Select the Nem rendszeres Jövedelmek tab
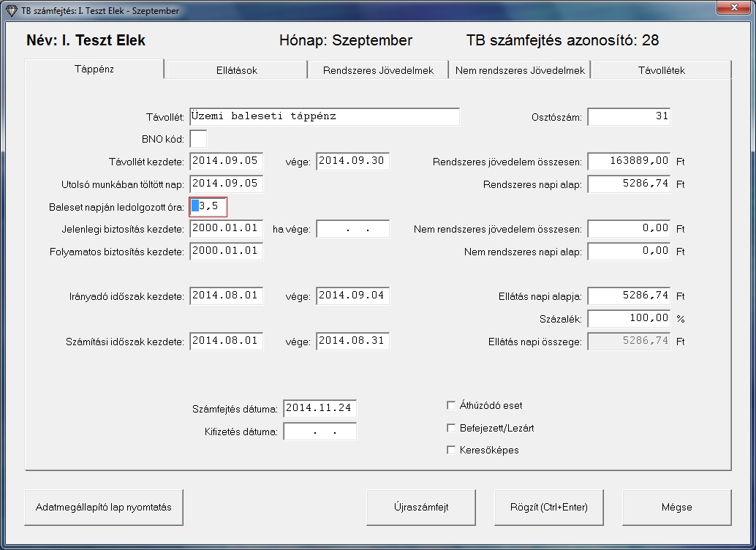Image resolution: width=756 pixels, height=550 pixels. click(519, 70)
